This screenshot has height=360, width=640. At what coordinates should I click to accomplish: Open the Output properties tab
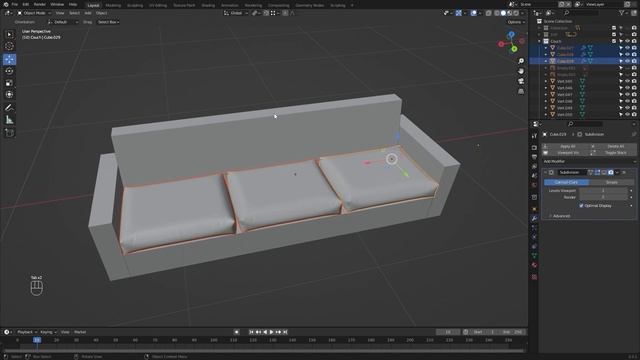point(534,157)
